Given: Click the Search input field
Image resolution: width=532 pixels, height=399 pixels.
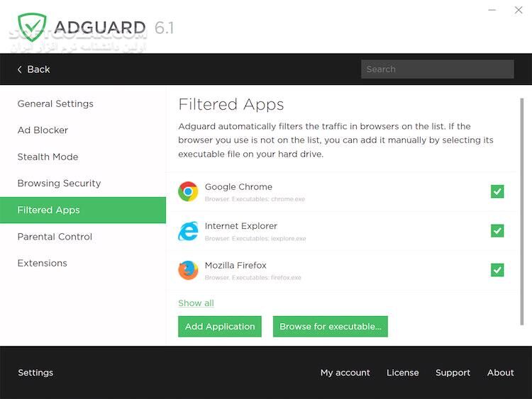Looking at the screenshot, I should tap(438, 69).
